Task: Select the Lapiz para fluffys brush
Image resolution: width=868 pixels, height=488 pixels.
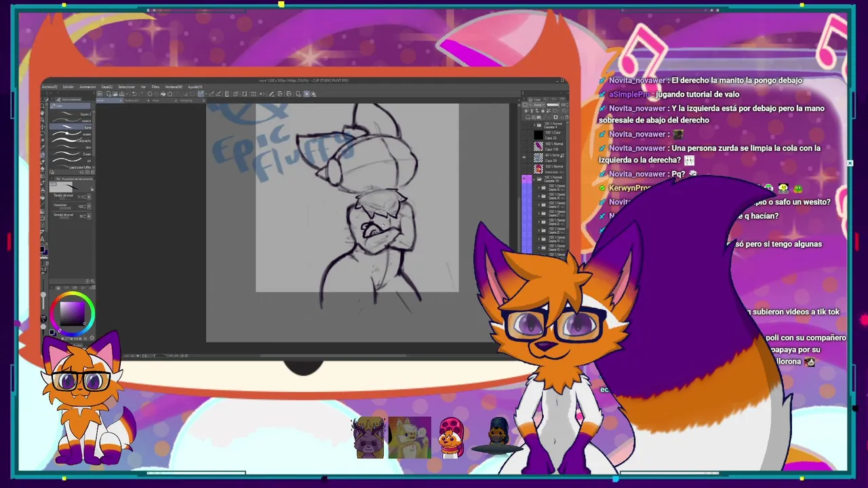Action: tap(71, 167)
